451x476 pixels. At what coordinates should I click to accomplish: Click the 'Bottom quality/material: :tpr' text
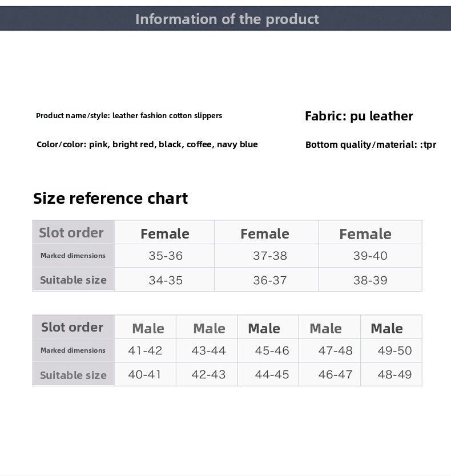pyautogui.click(x=371, y=144)
